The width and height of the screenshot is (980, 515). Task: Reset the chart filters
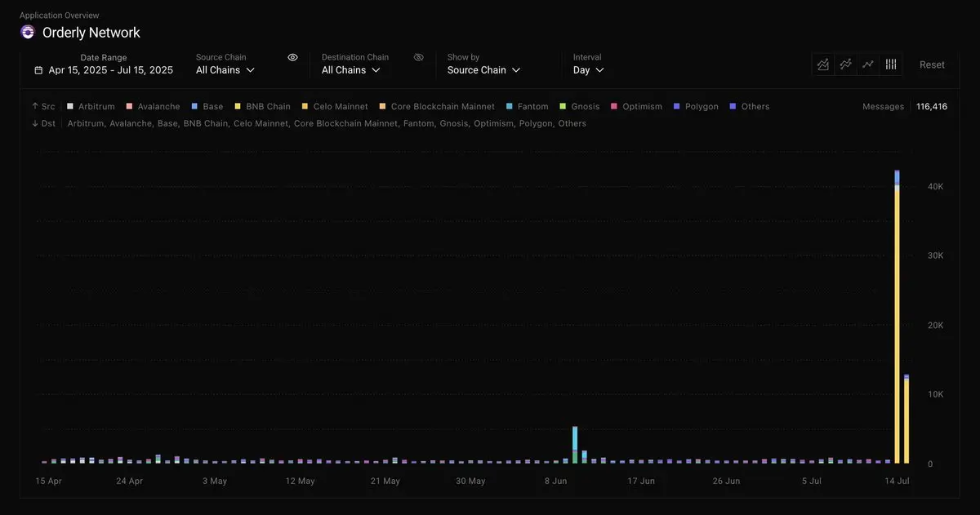click(932, 64)
